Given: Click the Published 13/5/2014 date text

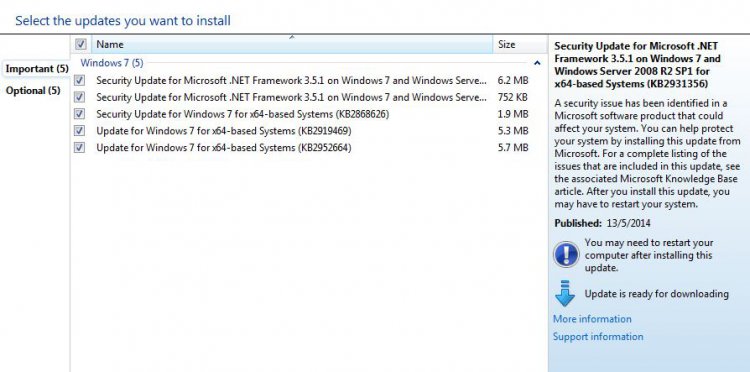Looking at the screenshot, I should [x=602, y=223].
